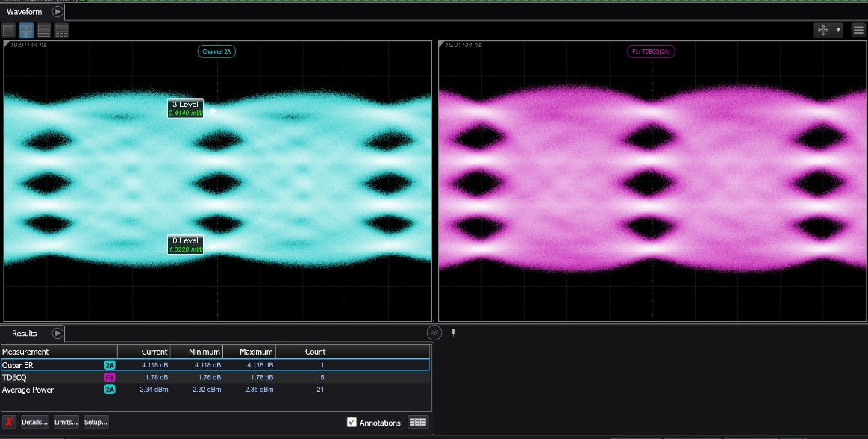Click the pin icon beside Results panel
Viewport: 868px width, 439px height.
(453, 333)
